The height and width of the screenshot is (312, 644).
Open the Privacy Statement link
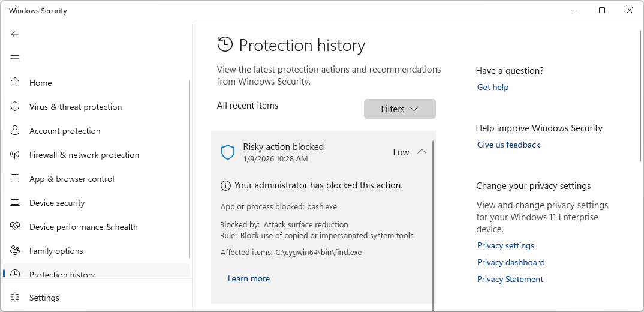(x=510, y=279)
